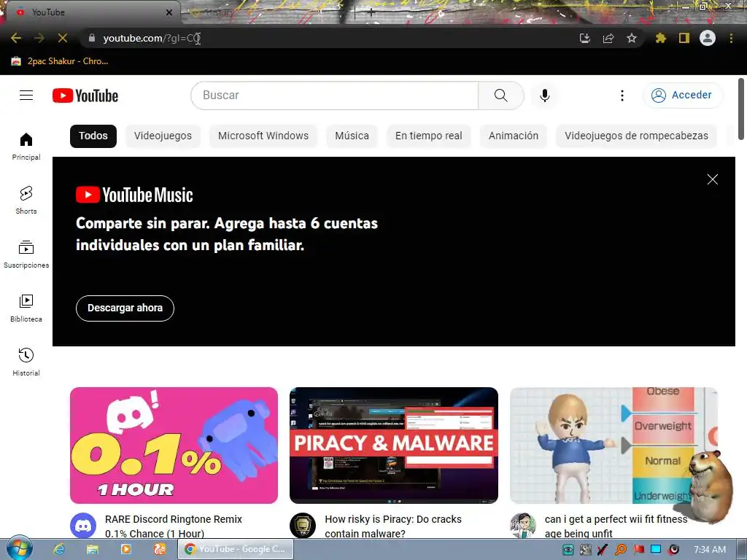
Task: Toggle the Chrome side panel
Action: 684,38
